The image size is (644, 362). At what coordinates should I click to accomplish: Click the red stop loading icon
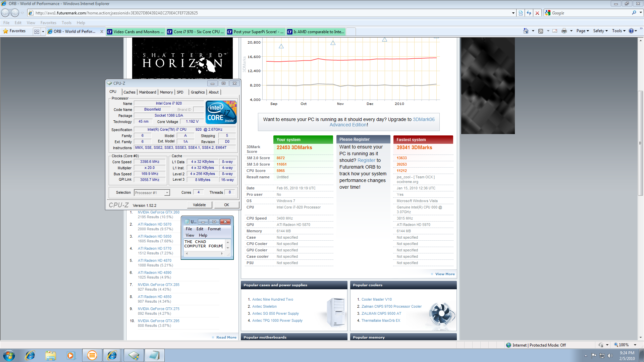click(537, 13)
